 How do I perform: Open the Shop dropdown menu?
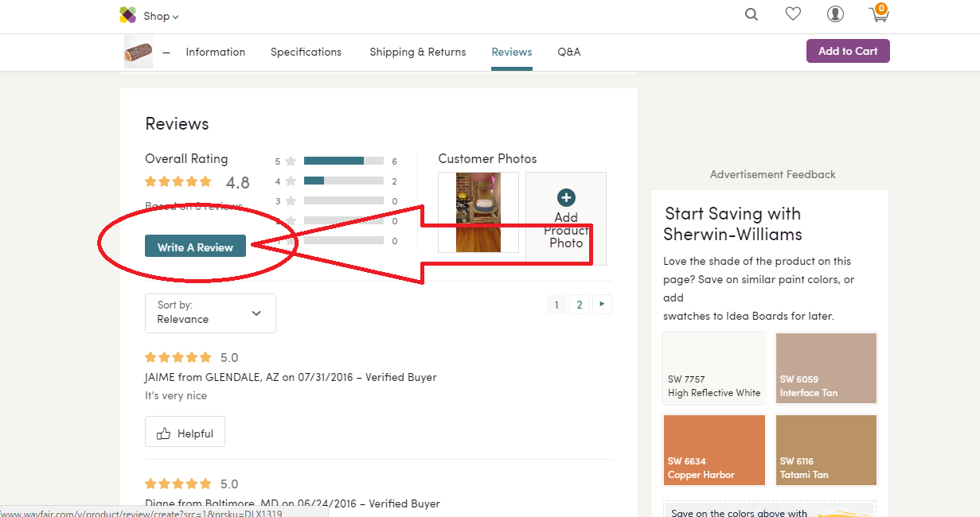[156, 15]
